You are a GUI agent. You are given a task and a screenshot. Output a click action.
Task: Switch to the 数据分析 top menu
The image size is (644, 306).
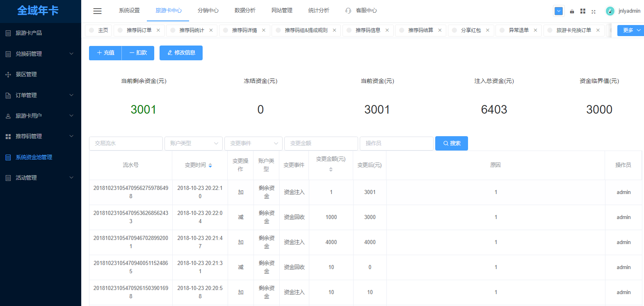245,11
